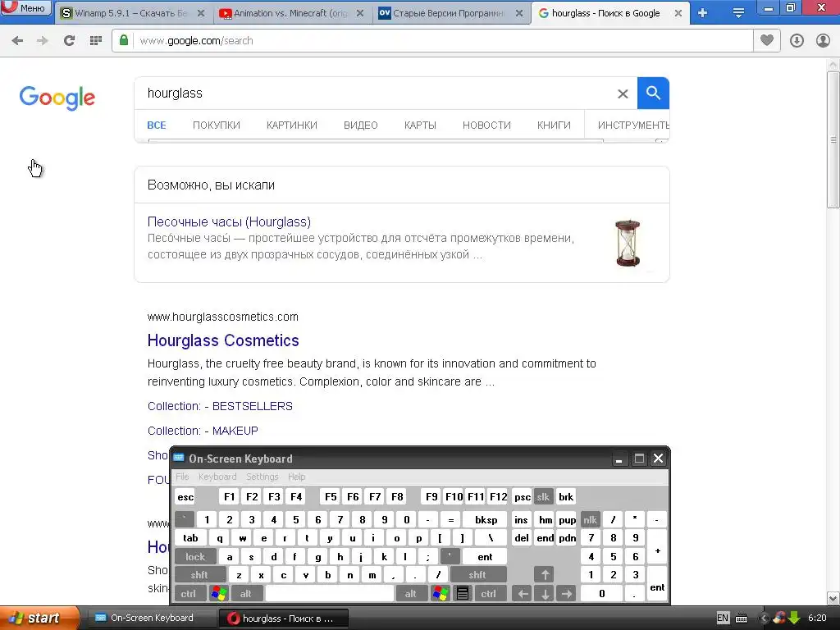Go to Google homepage via logo
Screen dimensions: 840x630
pyautogui.click(x=57, y=98)
